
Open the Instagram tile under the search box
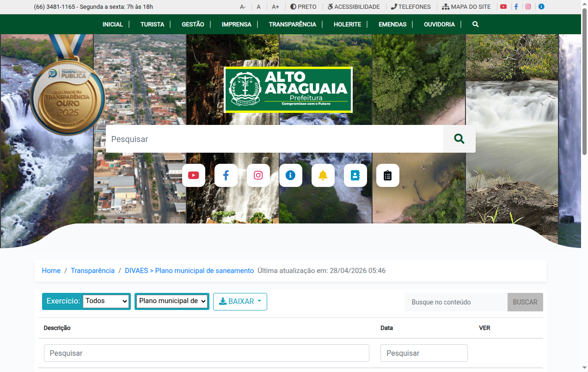(258, 175)
